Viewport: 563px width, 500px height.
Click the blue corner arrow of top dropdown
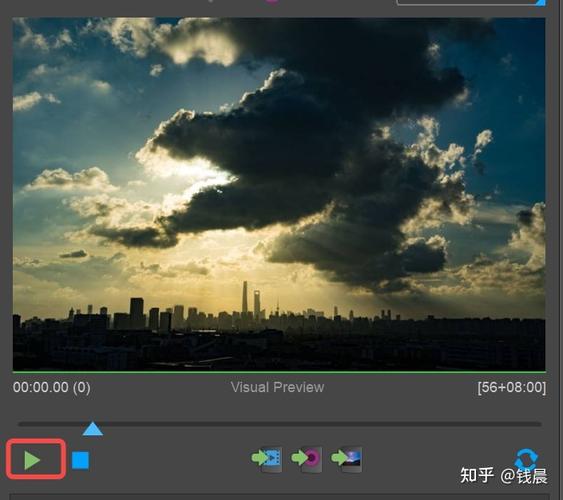(540, 3)
